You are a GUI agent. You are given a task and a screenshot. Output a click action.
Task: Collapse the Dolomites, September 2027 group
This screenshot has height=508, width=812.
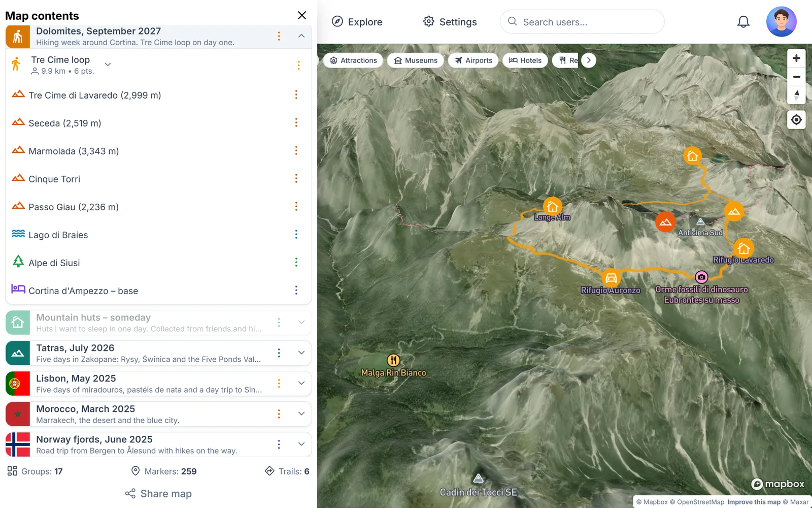pyautogui.click(x=301, y=36)
